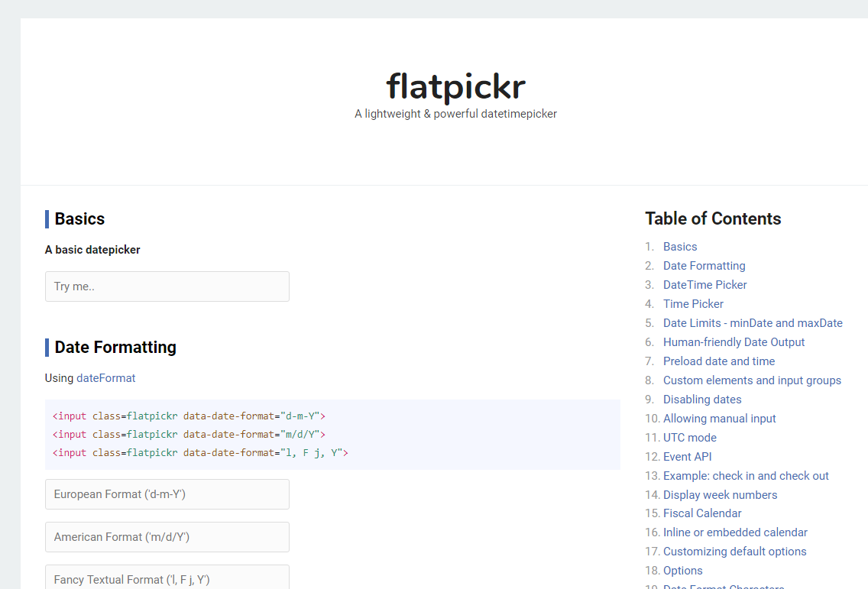Jump to Fiscal Calendar section
The image size is (868, 589).
click(x=702, y=513)
